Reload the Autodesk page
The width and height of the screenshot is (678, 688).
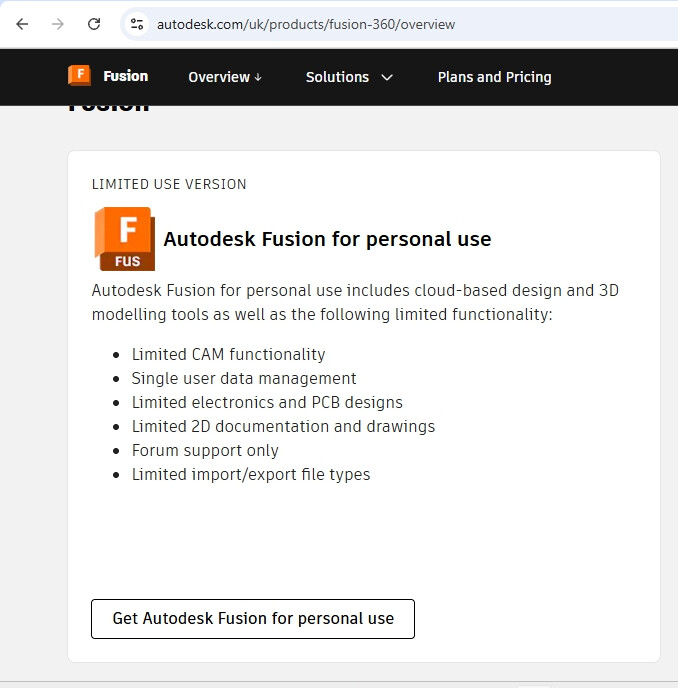pyautogui.click(x=94, y=24)
